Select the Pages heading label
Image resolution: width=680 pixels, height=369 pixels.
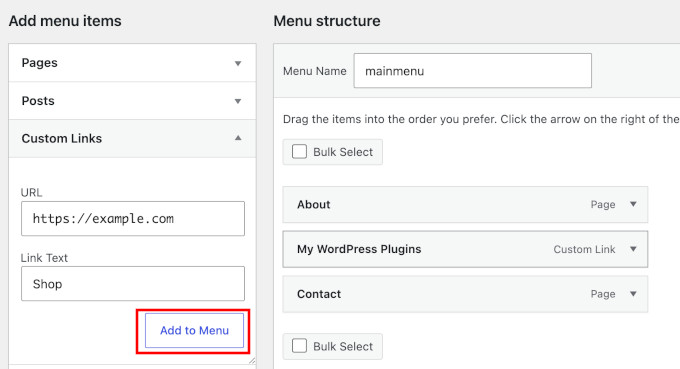point(39,63)
